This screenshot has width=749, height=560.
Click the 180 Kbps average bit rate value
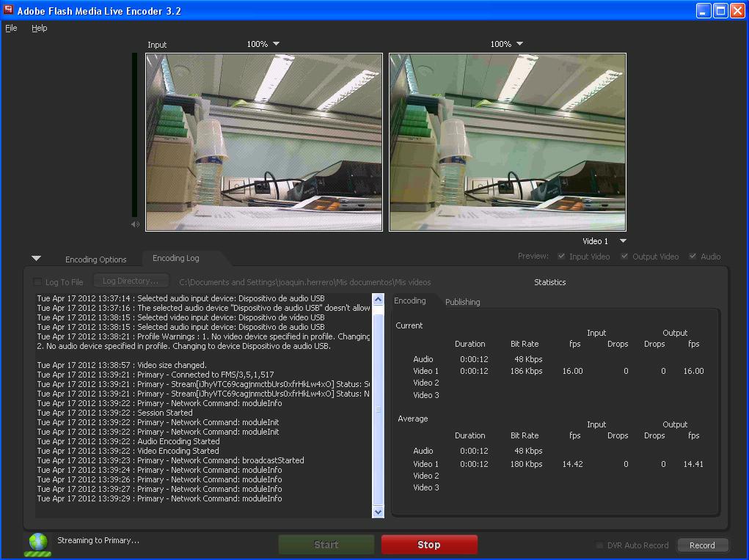click(527, 464)
